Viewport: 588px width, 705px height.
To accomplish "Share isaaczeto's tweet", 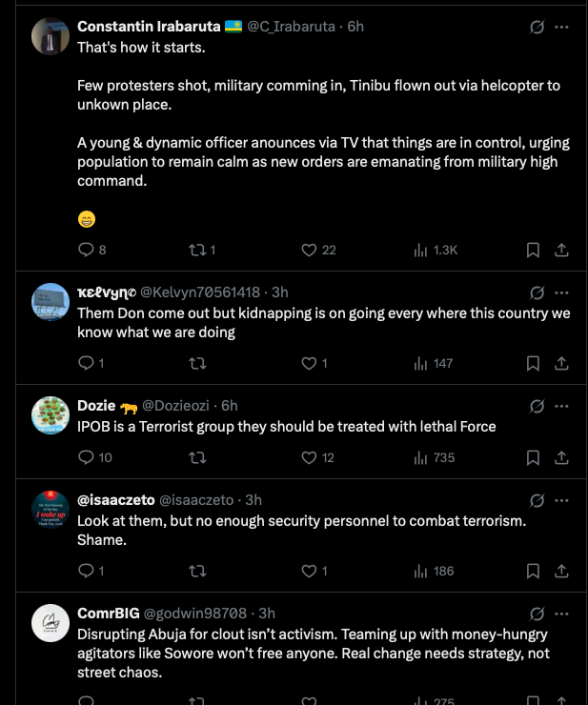I will (x=562, y=571).
